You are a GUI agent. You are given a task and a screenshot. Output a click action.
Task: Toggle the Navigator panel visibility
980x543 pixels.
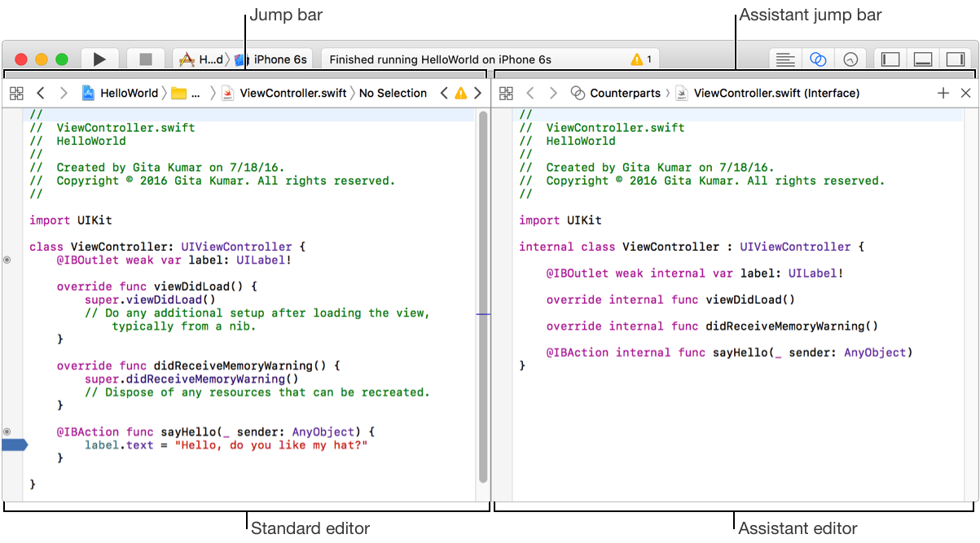click(891, 59)
